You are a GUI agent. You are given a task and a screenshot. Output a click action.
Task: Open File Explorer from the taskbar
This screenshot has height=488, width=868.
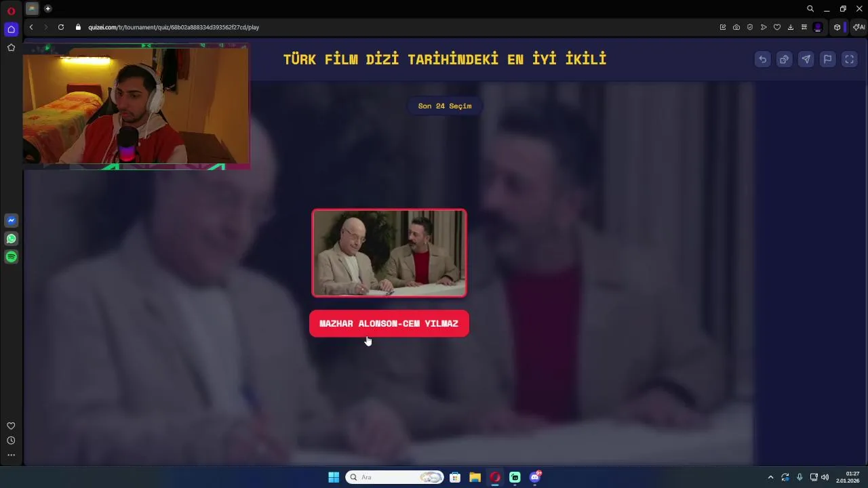coord(475,477)
